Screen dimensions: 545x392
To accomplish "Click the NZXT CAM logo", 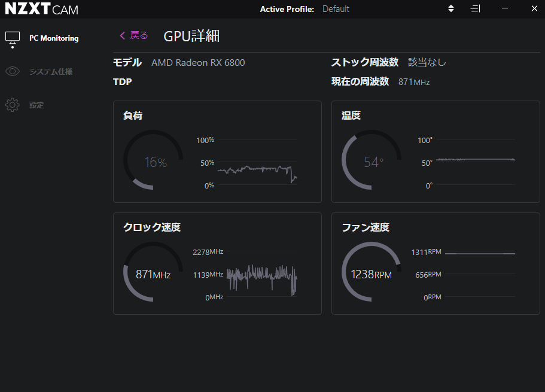I will (x=42, y=9).
